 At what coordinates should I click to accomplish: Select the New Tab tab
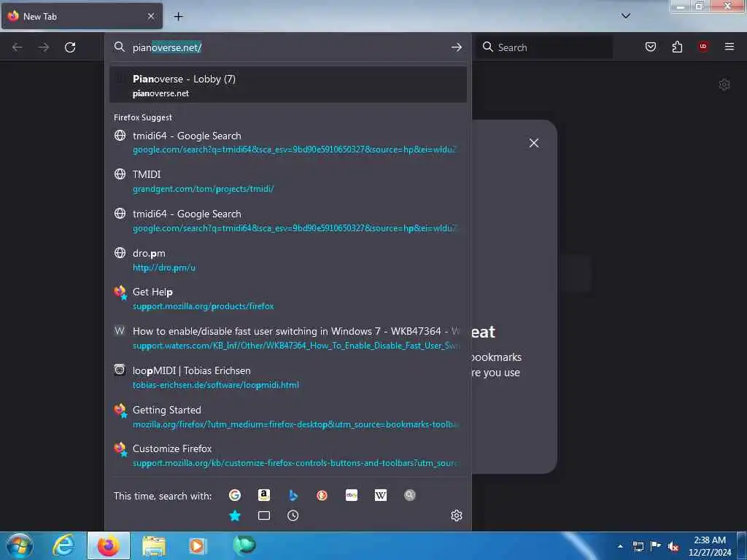82,16
